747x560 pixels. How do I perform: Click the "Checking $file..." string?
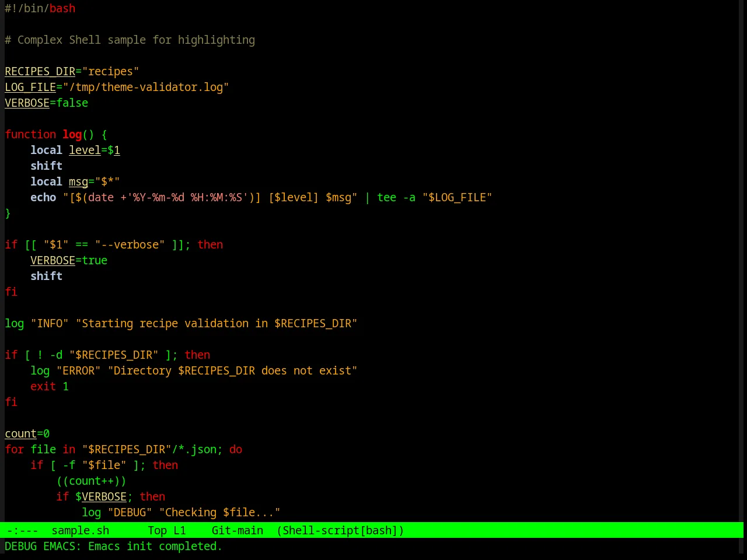tap(220, 513)
